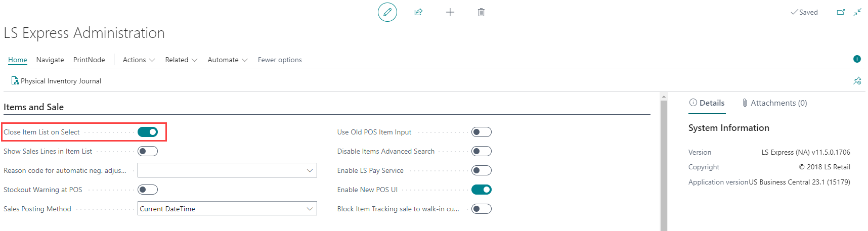
Task: Turn off Close Item List on Select
Action: click(x=148, y=132)
